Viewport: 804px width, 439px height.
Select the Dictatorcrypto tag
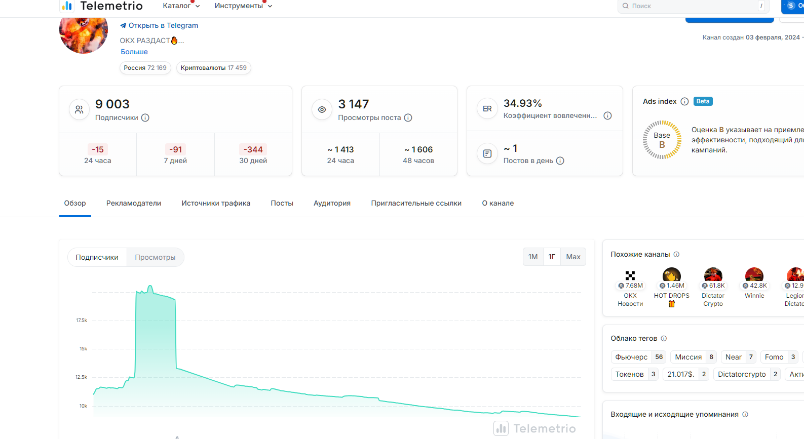point(747,374)
